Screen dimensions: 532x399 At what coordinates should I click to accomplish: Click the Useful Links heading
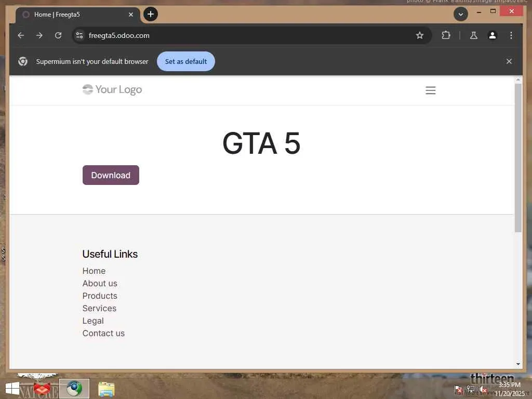(110, 254)
